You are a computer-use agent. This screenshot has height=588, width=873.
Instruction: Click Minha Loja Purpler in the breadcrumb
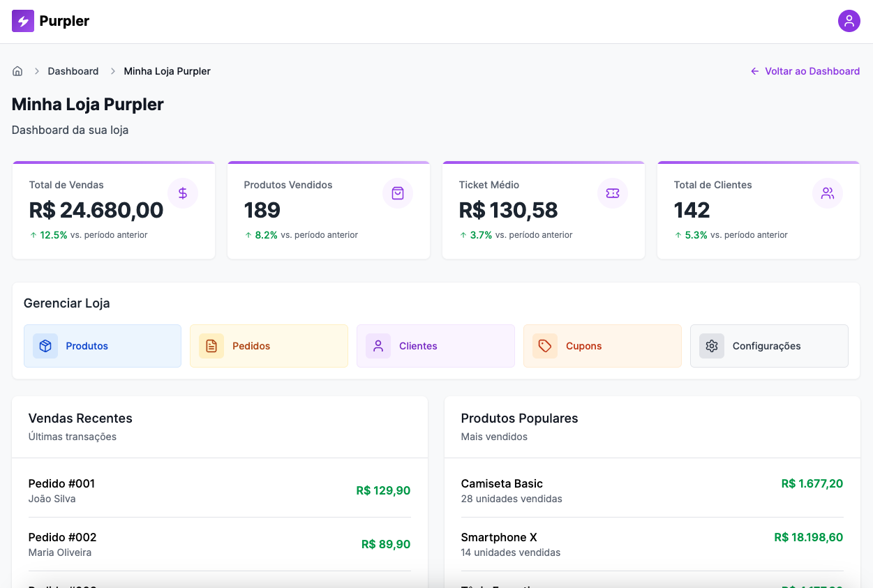point(167,70)
